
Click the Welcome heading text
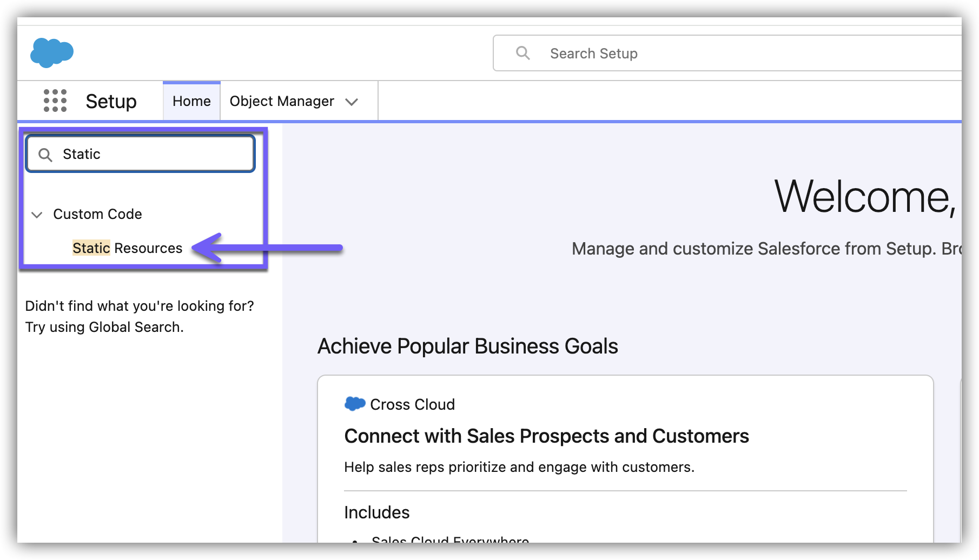pyautogui.click(x=864, y=197)
